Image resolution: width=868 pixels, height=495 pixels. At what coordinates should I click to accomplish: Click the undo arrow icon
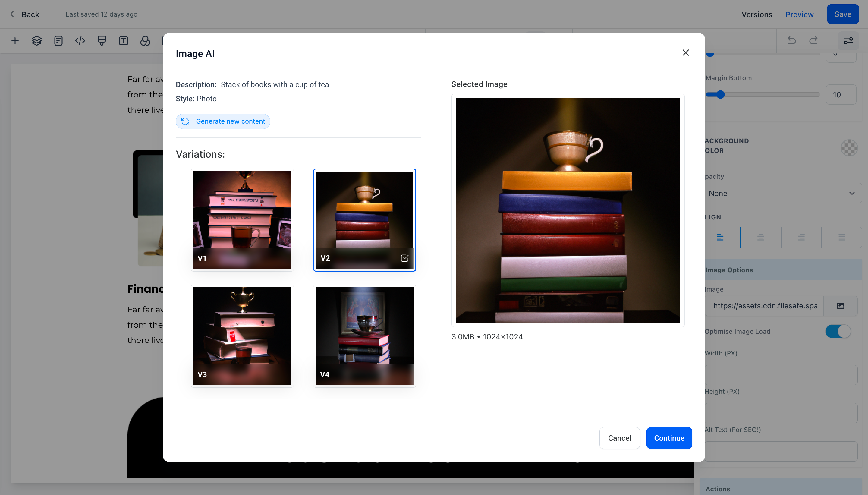tap(791, 41)
